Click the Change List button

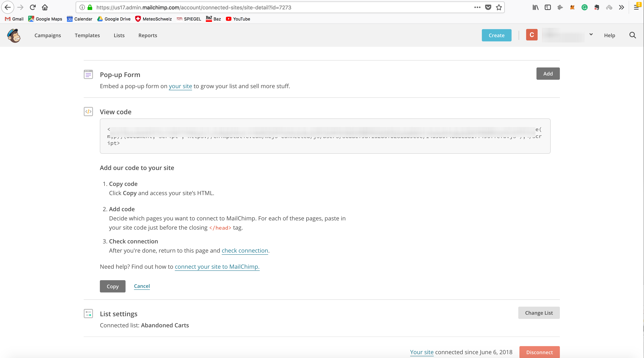[x=539, y=313]
